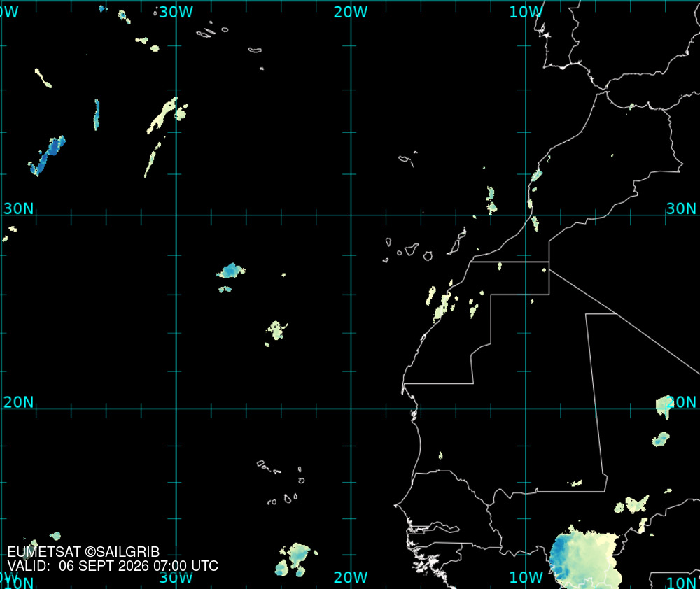Screen dimensions: 700x589
Task: Click the 10N label at the bottom right
Action: point(682,583)
